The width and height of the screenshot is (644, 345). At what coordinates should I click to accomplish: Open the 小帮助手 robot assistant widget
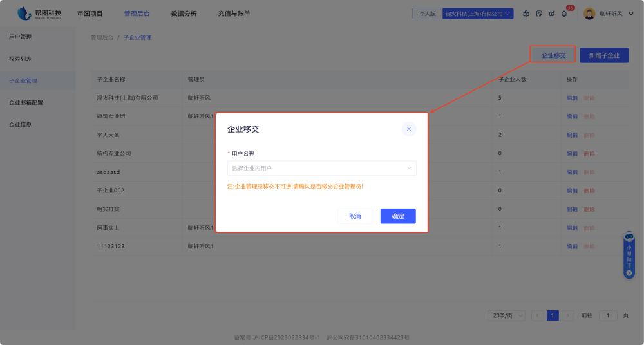629,255
